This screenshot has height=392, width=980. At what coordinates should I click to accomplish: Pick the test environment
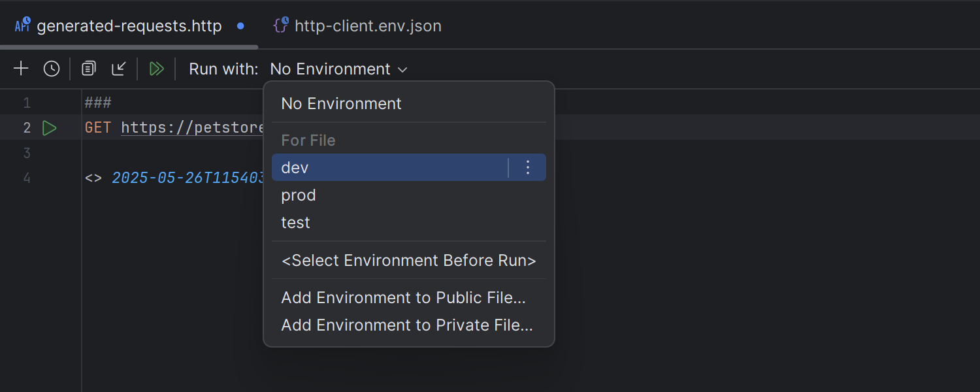(296, 223)
